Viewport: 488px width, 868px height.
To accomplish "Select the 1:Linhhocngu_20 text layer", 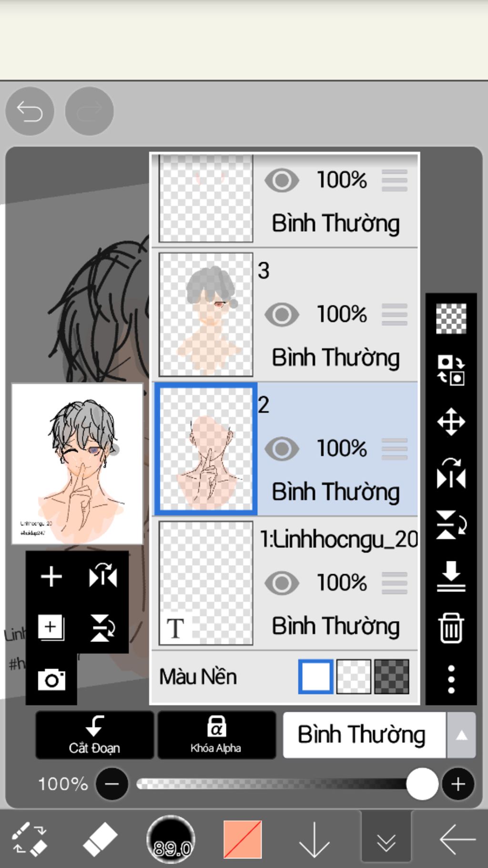I will 285,583.
